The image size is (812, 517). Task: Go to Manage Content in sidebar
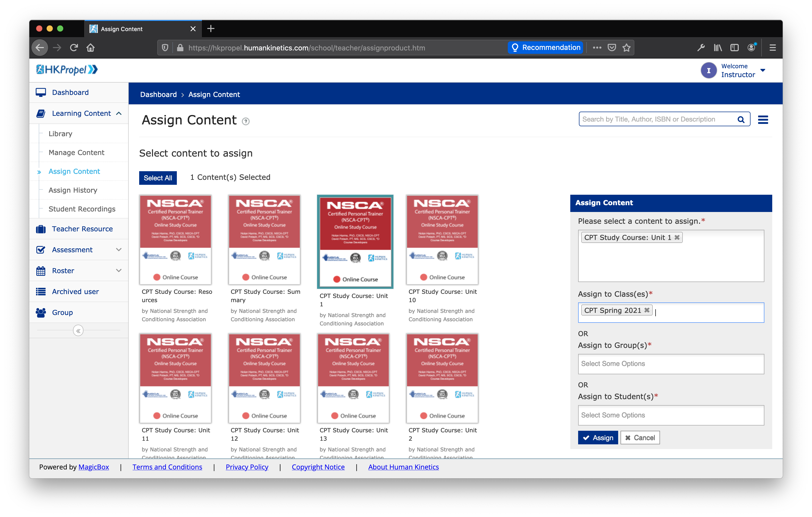pyautogui.click(x=76, y=153)
